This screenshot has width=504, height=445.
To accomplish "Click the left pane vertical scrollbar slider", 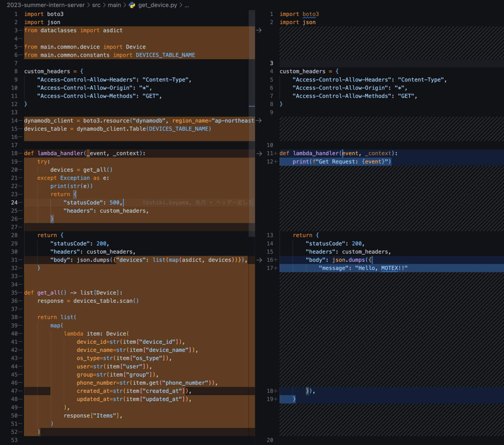I will pos(252,122).
